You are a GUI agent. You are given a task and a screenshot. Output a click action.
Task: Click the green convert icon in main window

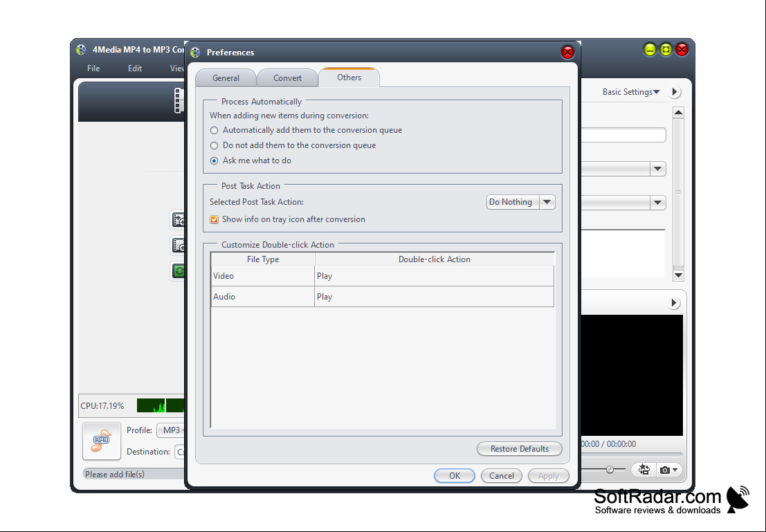click(x=179, y=271)
